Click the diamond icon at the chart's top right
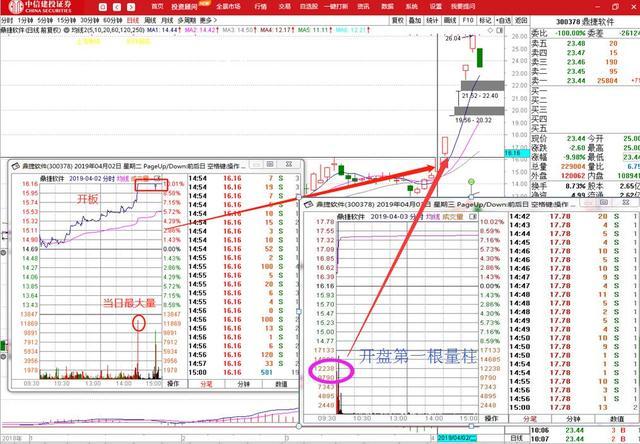The image size is (640, 444). pyautogui.click(x=491, y=31)
